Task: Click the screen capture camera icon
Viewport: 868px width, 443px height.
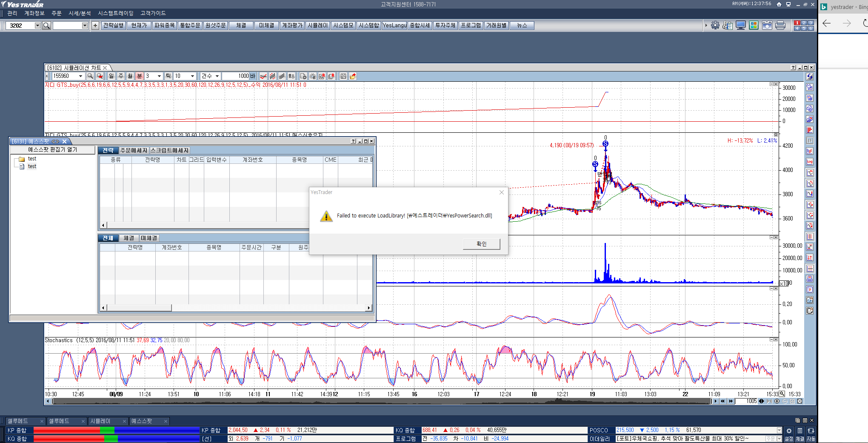Action: [767, 26]
